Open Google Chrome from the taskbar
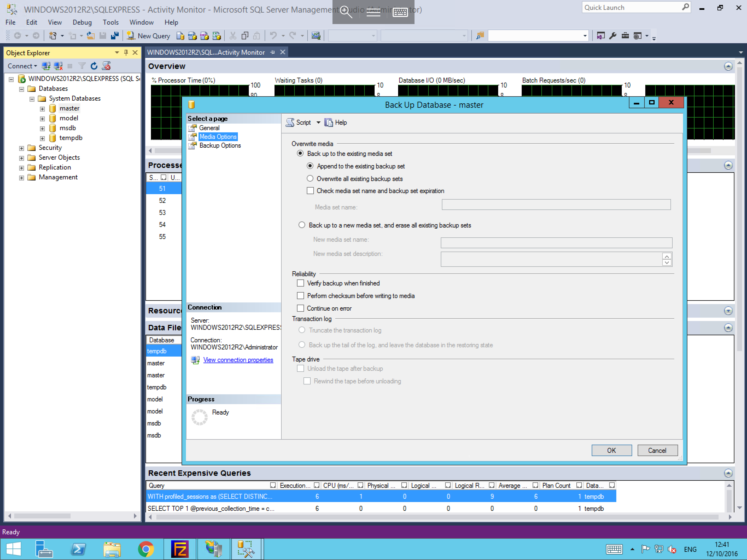The height and width of the screenshot is (560, 747). coord(146,549)
